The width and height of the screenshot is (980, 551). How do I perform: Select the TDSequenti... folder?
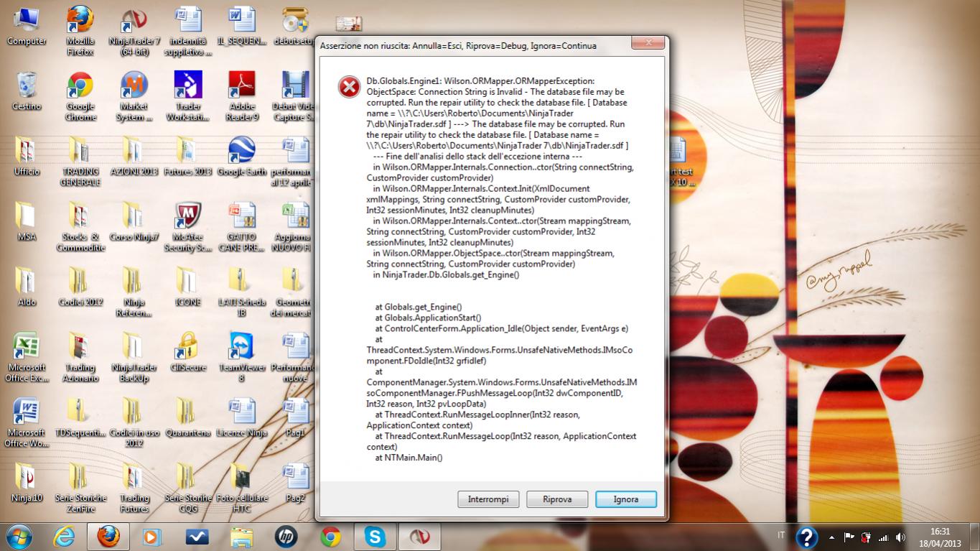coord(80,417)
